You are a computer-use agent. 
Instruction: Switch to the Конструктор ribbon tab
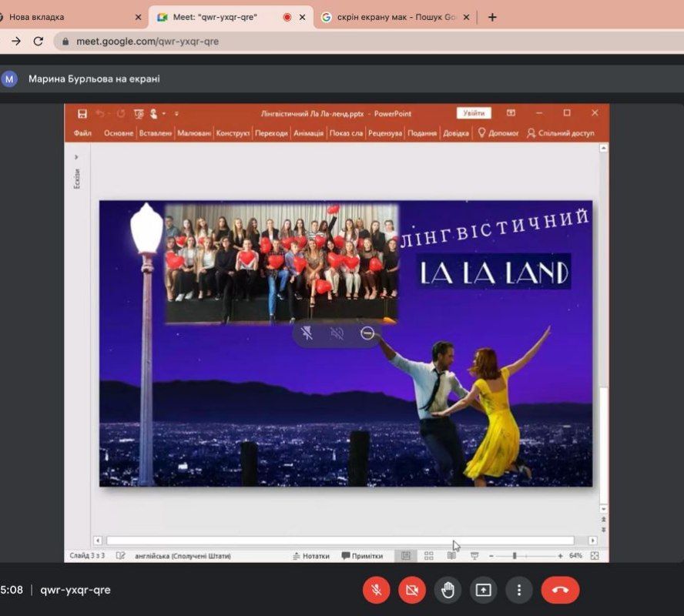coord(233,133)
